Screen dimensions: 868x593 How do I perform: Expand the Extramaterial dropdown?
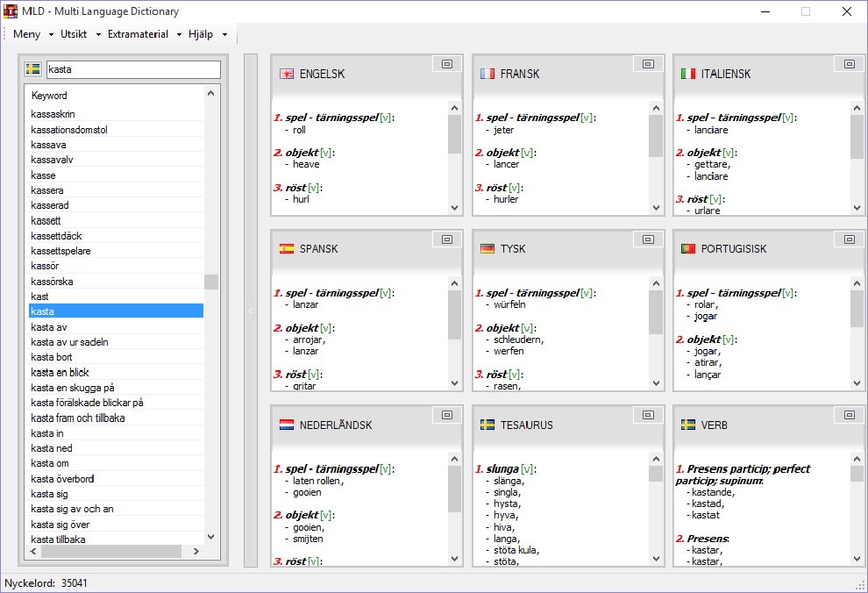[x=144, y=34]
